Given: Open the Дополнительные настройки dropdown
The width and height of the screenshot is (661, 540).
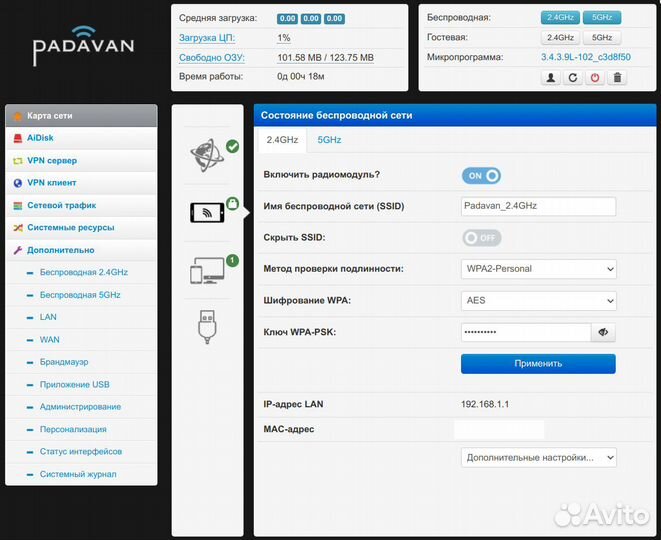Looking at the screenshot, I should click(539, 458).
